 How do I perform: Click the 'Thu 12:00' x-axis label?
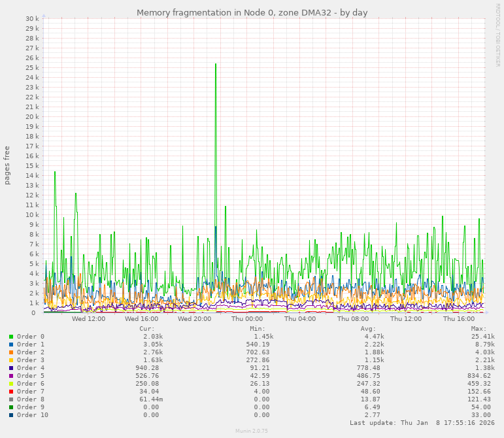(x=406, y=319)
